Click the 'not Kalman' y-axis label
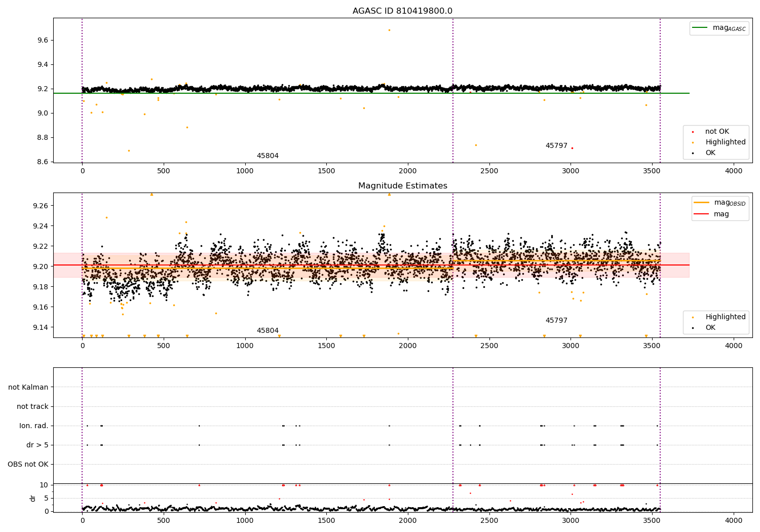 click(28, 388)
